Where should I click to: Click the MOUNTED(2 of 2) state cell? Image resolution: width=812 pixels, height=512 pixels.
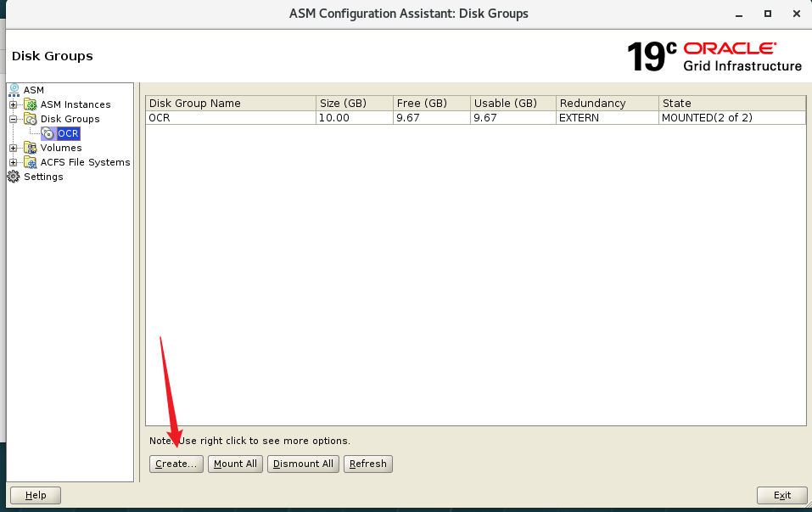[x=732, y=118]
